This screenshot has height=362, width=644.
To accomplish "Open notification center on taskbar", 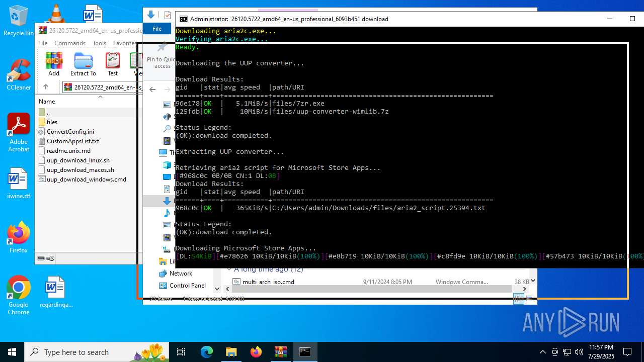I will point(627,352).
